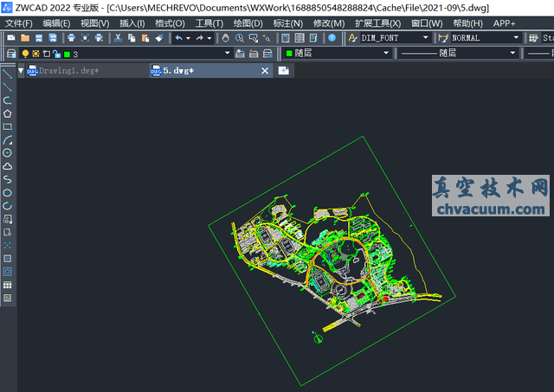Open the layer list dropdown arrow
554x392 pixels.
(x=227, y=54)
